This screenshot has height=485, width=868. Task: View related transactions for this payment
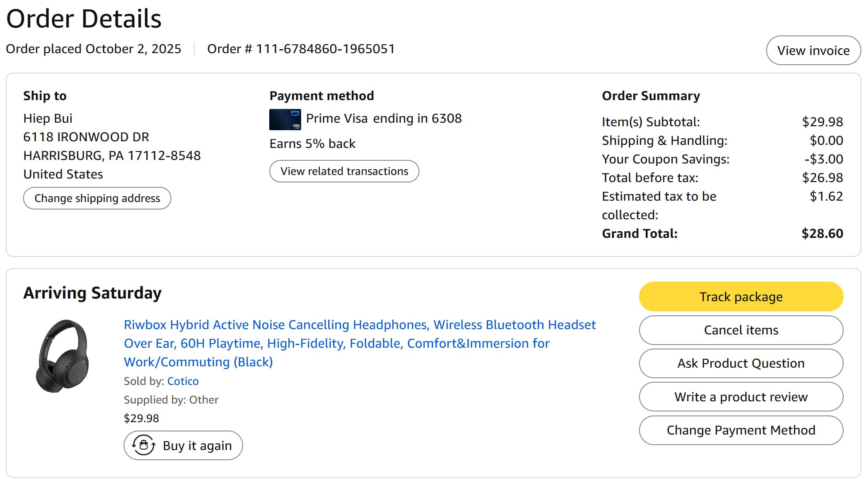click(x=344, y=171)
